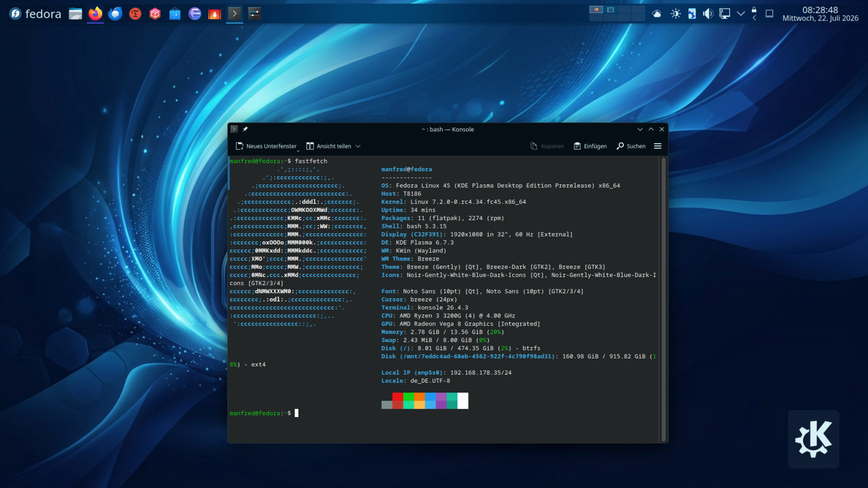Click the 'fastfetch' command text
The width and height of the screenshot is (868, 488).
[311, 161]
